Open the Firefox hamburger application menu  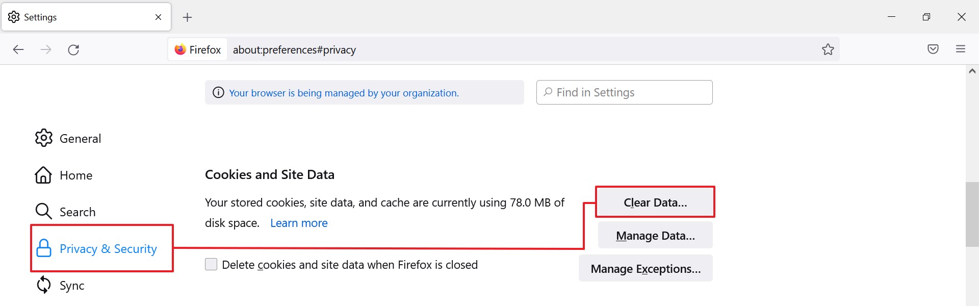click(x=960, y=49)
